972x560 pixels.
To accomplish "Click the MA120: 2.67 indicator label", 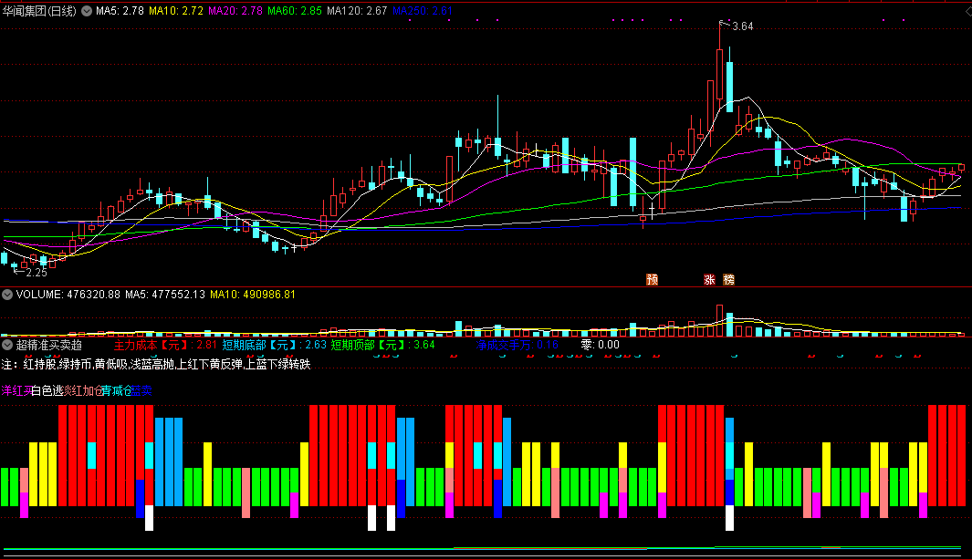I will coord(357,11).
